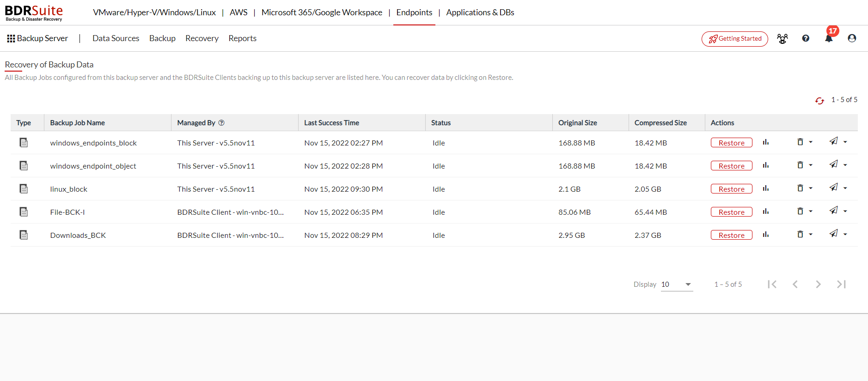This screenshot has height=381, width=868.
Task: Click paper plane icon for Downloads_BCK
Action: click(833, 234)
